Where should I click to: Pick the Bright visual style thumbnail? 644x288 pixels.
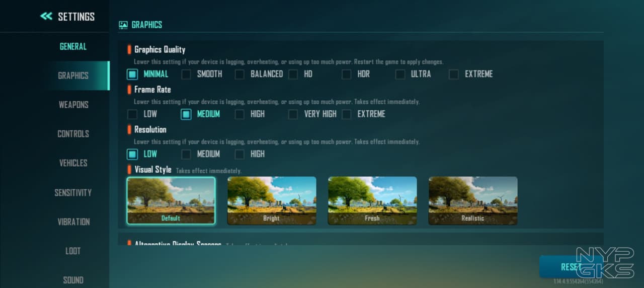(272, 200)
